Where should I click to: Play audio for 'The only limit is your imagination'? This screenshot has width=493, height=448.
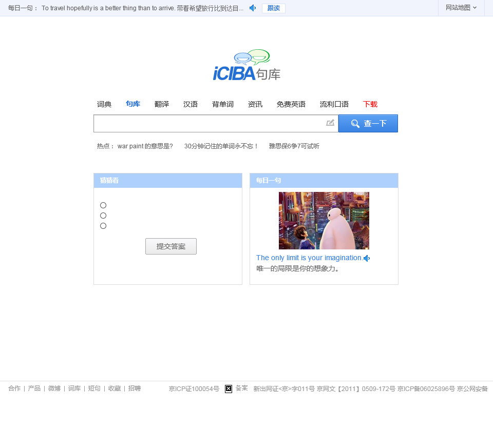point(367,258)
